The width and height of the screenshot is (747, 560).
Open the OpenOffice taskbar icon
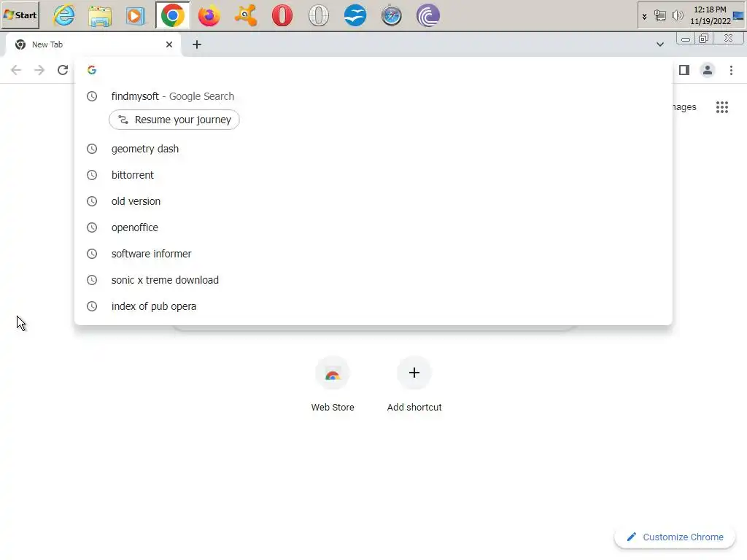pyautogui.click(x=355, y=15)
